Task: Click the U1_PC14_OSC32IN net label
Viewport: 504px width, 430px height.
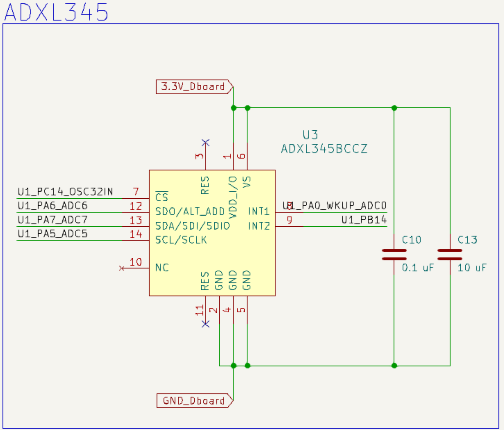Action: (65, 192)
